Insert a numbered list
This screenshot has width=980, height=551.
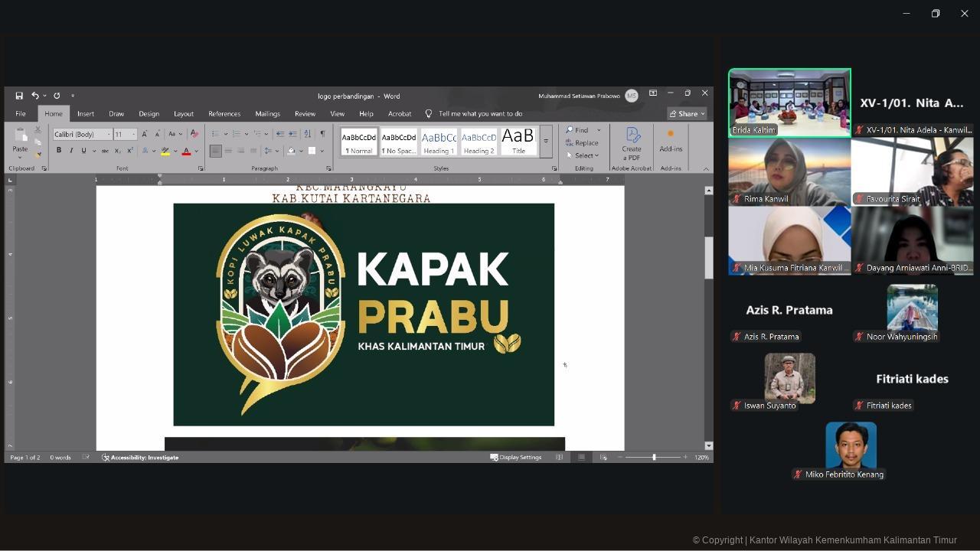pos(236,134)
